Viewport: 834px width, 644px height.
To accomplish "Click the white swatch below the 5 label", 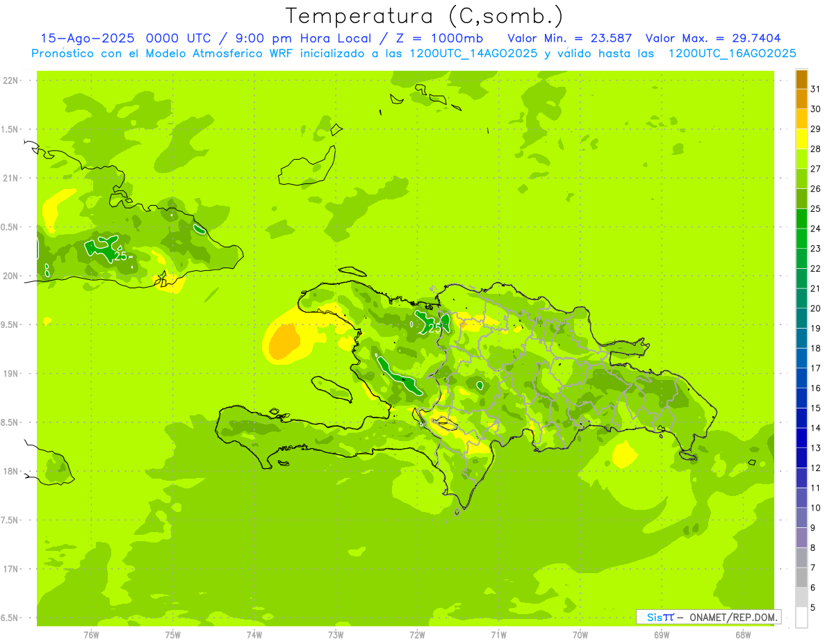I will tap(801, 618).
